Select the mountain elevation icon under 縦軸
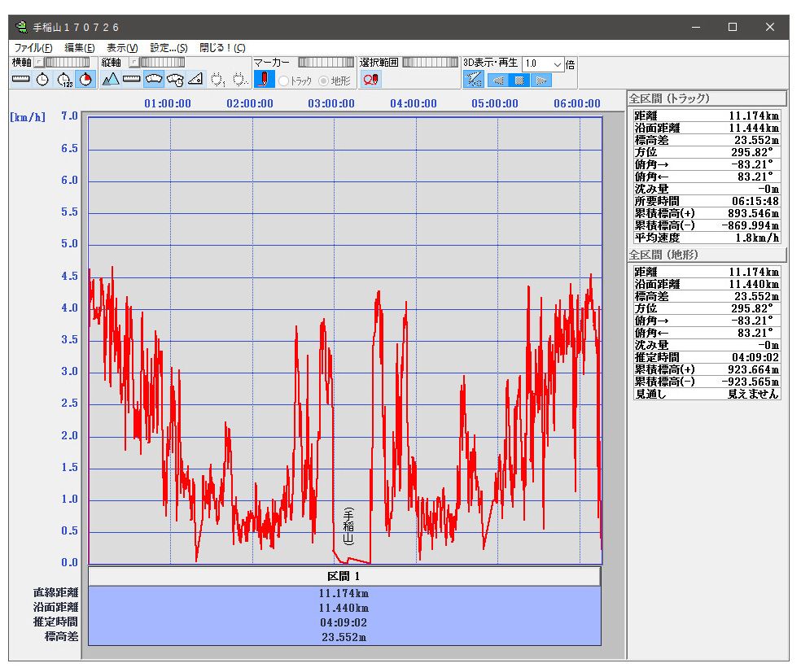This screenshot has height=672, width=801. click(111, 79)
